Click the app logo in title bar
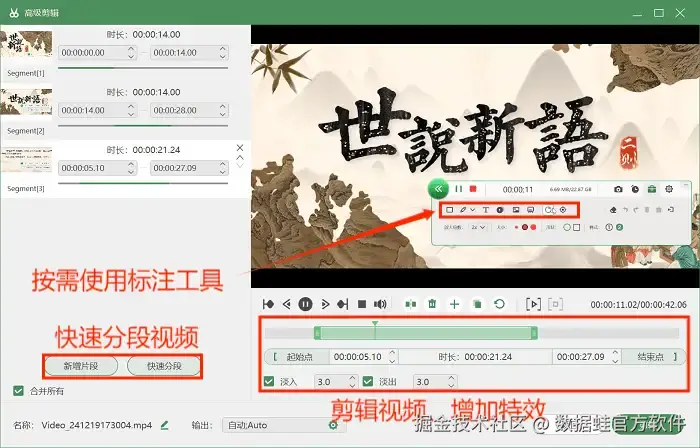This screenshot has height=448, width=700. [x=14, y=13]
